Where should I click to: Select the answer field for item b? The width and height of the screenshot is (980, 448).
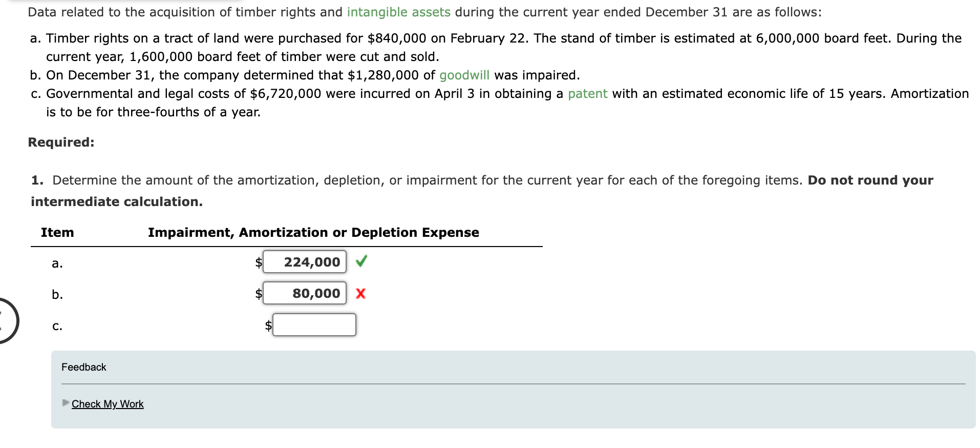click(305, 293)
